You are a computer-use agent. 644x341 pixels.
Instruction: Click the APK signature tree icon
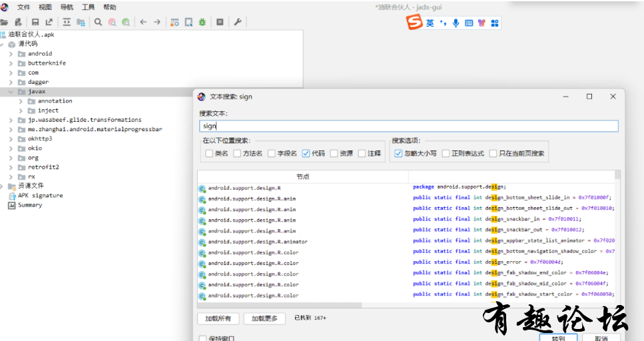click(12, 196)
